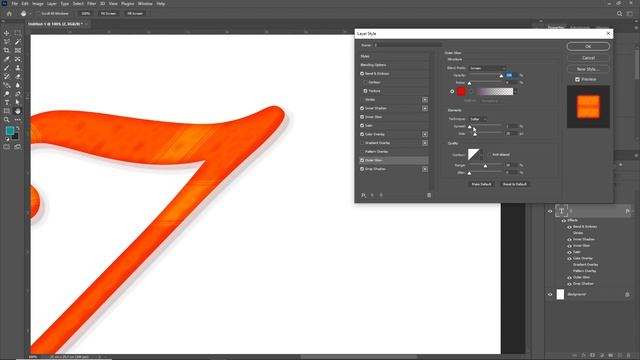Toggle Inner Glow checkbox
This screenshot has width=640, height=360.
(362, 117)
